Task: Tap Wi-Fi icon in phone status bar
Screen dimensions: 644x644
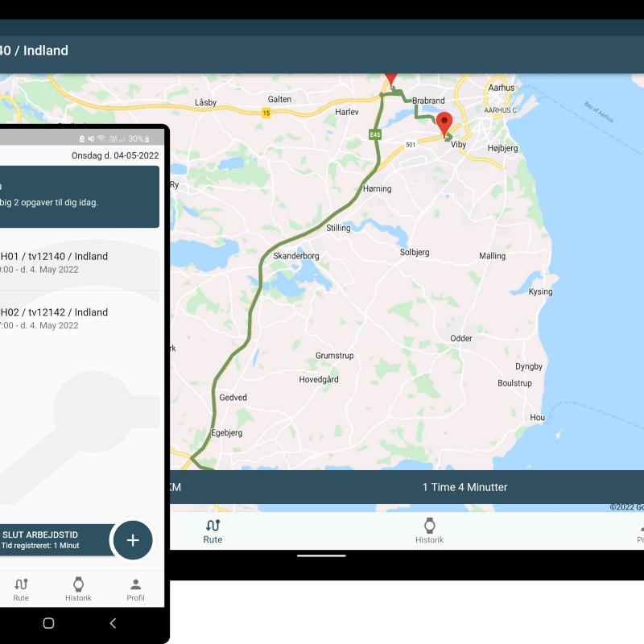Action: 101,139
